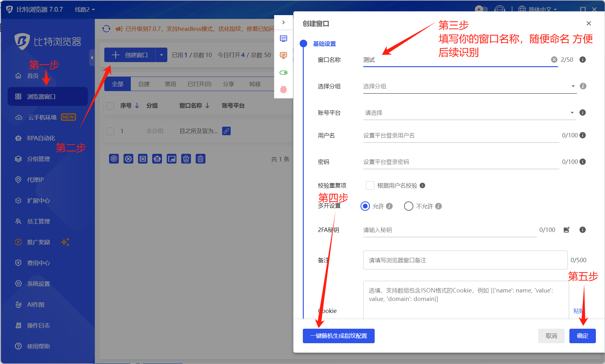Click the trash delete icon below the window list
Viewport: 605px width, 364px height.
pos(200,159)
